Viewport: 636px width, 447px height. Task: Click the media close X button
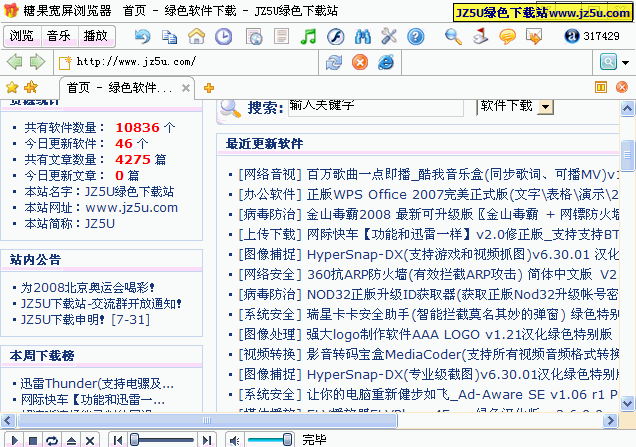[90, 441]
